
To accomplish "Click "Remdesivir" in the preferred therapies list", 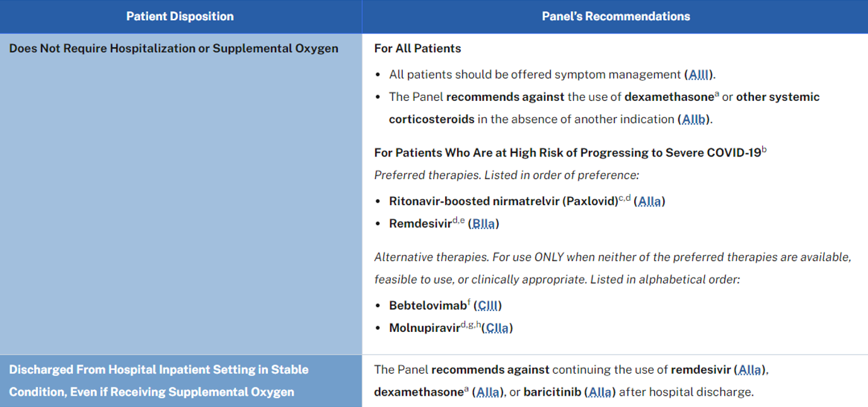I will (420, 223).
